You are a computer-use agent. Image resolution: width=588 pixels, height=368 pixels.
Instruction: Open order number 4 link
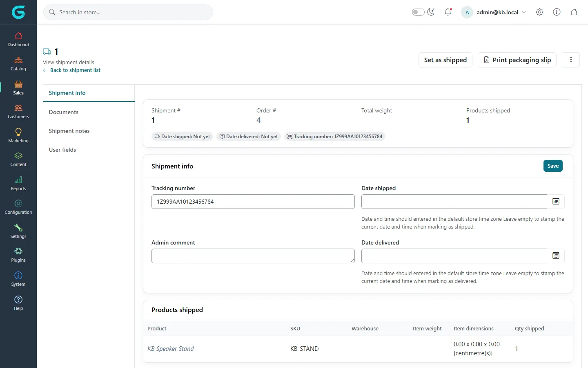click(x=258, y=120)
